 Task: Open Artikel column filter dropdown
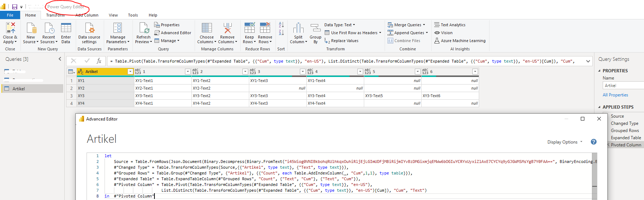[x=130, y=72]
